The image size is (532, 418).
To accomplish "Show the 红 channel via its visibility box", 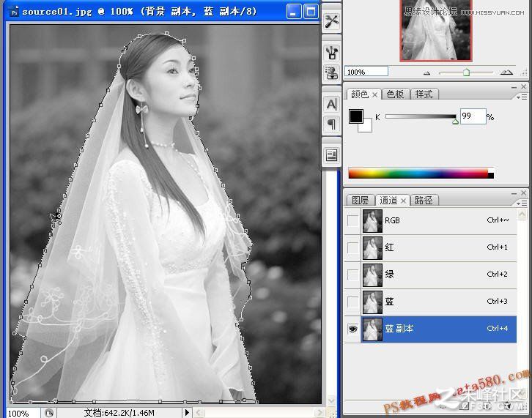I will tap(353, 247).
